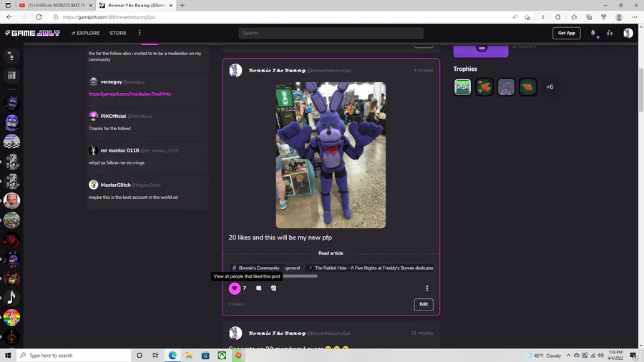Open the bald man avatar community in sidebar
This screenshot has height=362, width=644.
11,201
